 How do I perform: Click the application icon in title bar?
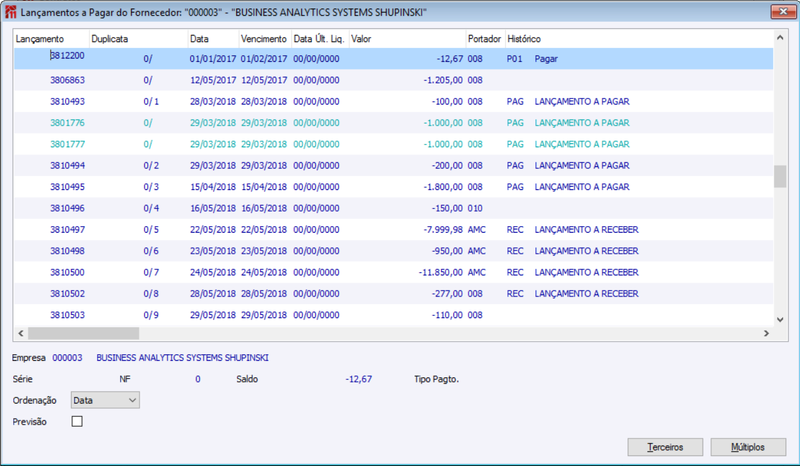coord(10,12)
